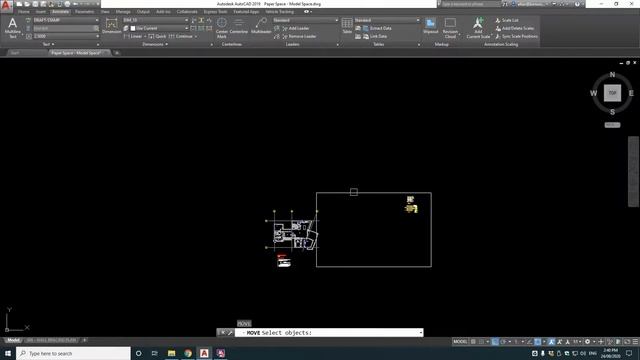Image resolution: width=640 pixels, height=360 pixels.
Task: Open the multileader style Standard dropdown
Action: coord(306,20)
